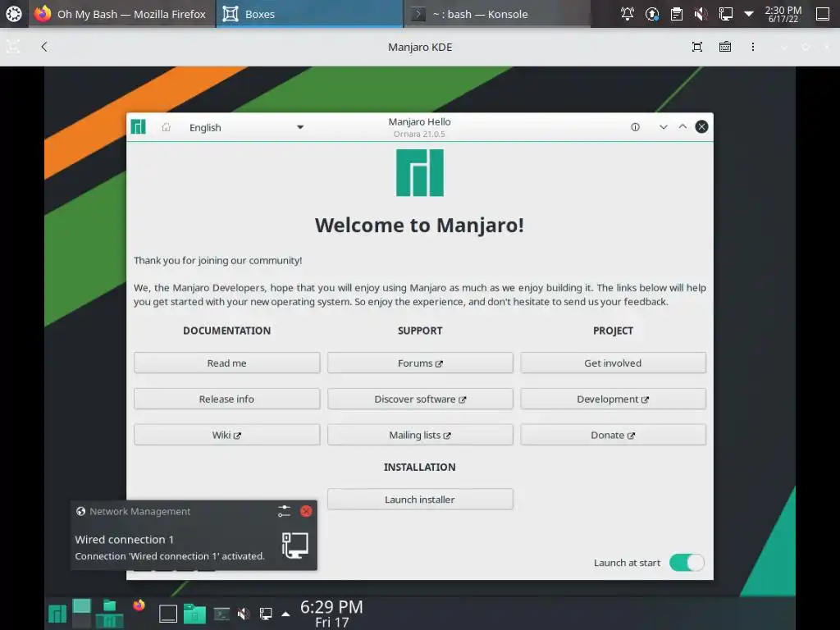Open host clipboard tray icon
Viewport: 840px width, 630px height.
(677, 14)
